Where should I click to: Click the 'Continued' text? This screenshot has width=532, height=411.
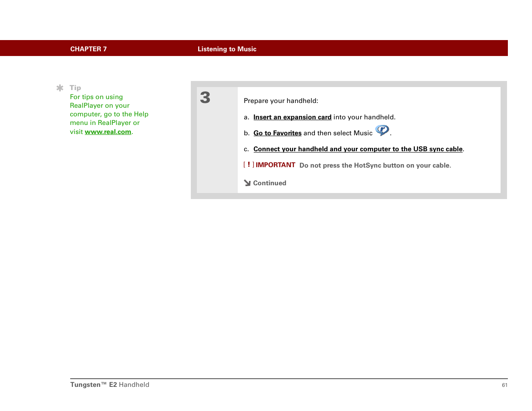point(270,183)
